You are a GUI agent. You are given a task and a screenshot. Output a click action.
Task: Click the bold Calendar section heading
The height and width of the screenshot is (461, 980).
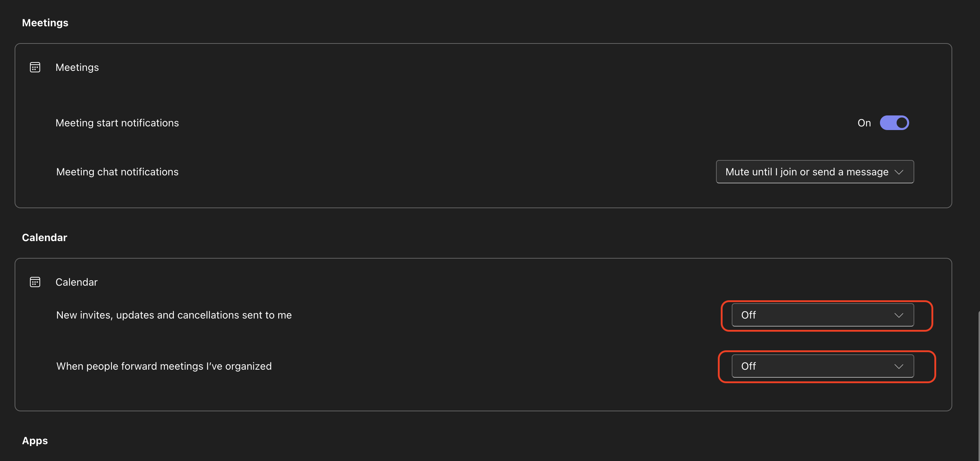coord(45,237)
